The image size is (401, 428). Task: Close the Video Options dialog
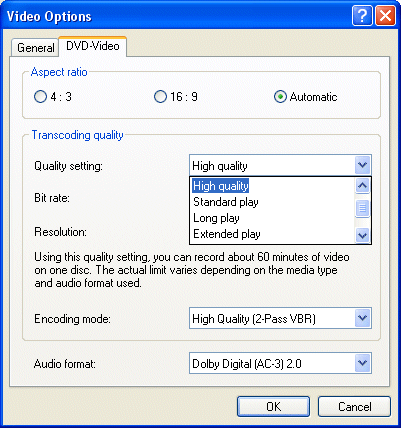coord(385,16)
